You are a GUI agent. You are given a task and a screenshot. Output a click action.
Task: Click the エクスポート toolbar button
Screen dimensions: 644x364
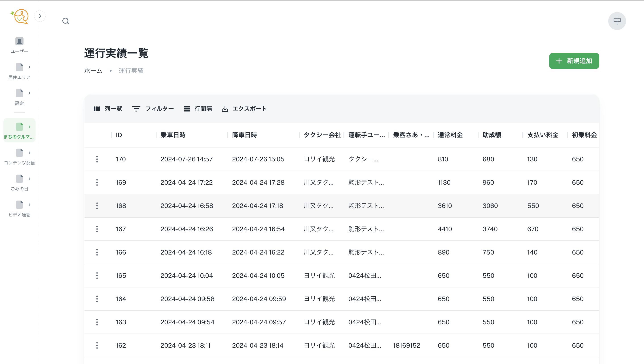pyautogui.click(x=244, y=109)
